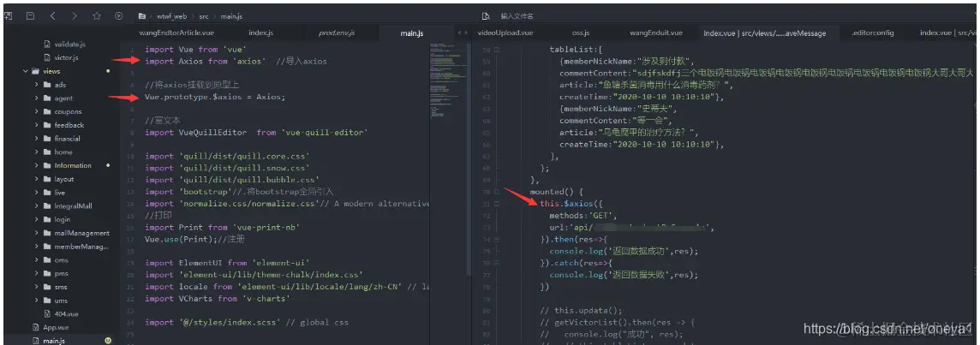This screenshot has width=980, height=345.
Task: Select the oms folder in the tree
Action: [x=61, y=260]
